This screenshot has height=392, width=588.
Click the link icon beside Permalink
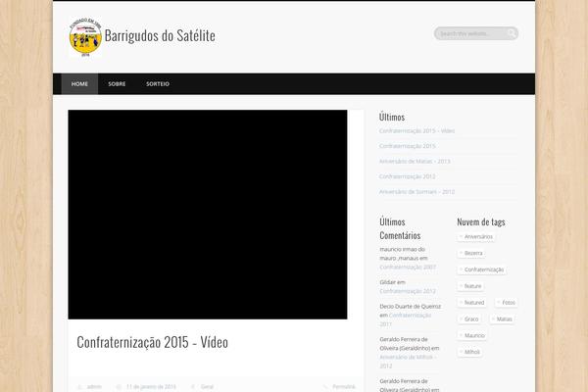(325, 387)
